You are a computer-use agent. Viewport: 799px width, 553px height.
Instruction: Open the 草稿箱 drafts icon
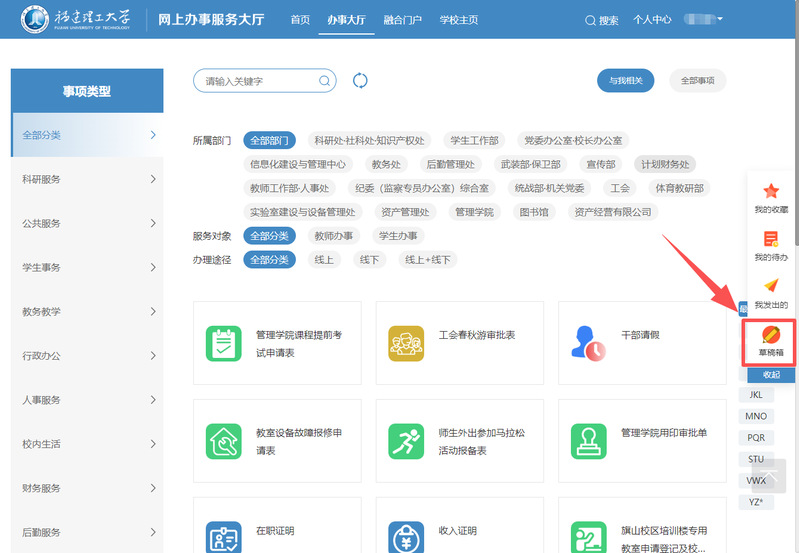(770, 335)
